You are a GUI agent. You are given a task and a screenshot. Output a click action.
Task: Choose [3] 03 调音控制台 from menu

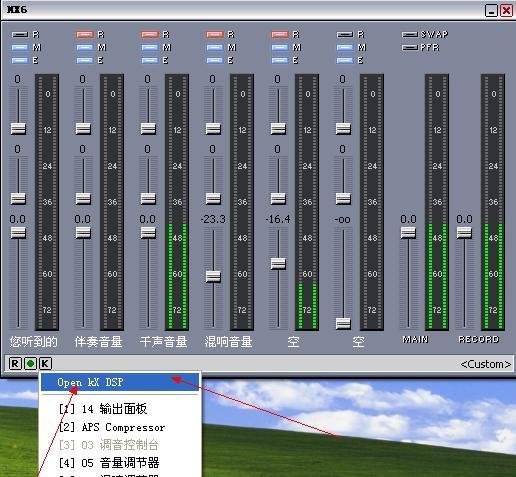[x=120, y=445]
